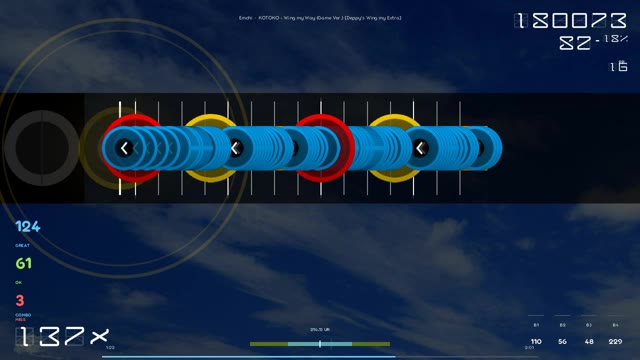
Task: Click the key counter value 48
Action: point(589,342)
